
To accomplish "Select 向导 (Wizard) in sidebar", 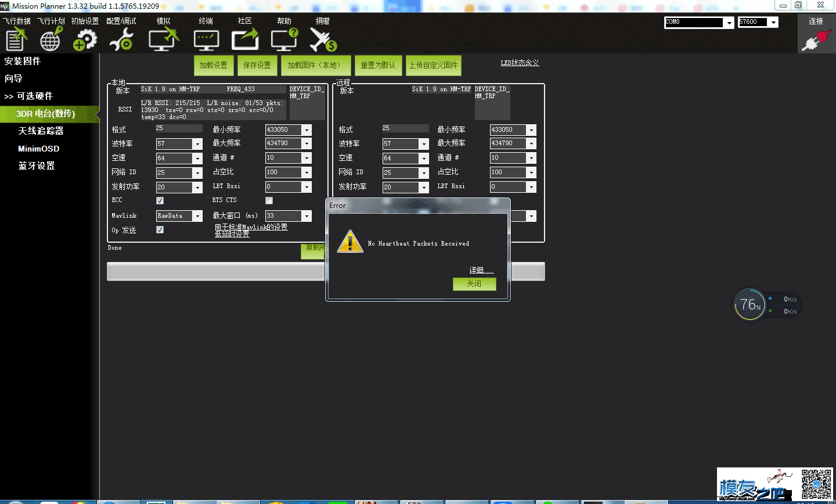I will (x=14, y=78).
